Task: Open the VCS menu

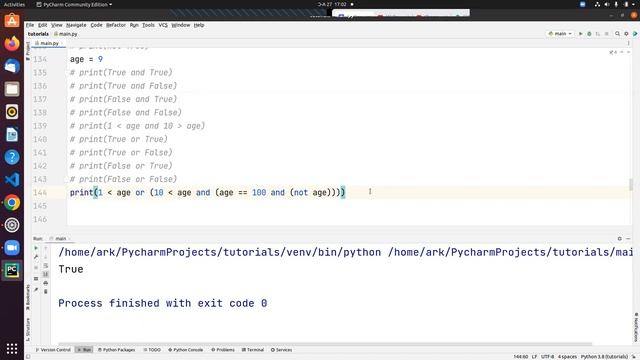Action: 163,25
